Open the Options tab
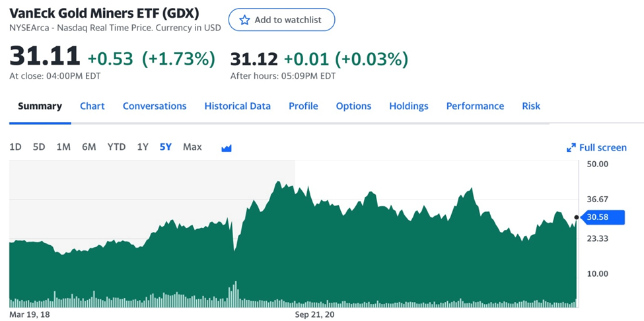The width and height of the screenshot is (644, 321). point(353,106)
